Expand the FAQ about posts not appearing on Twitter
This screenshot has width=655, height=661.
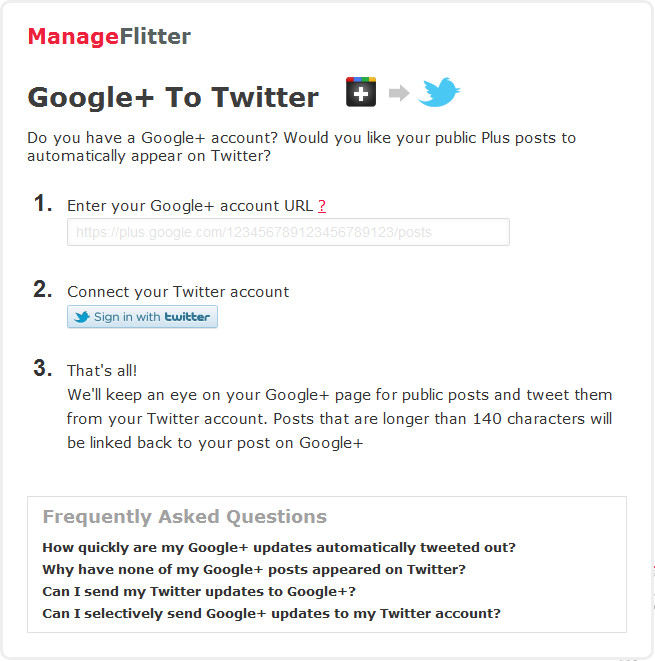tap(254, 569)
